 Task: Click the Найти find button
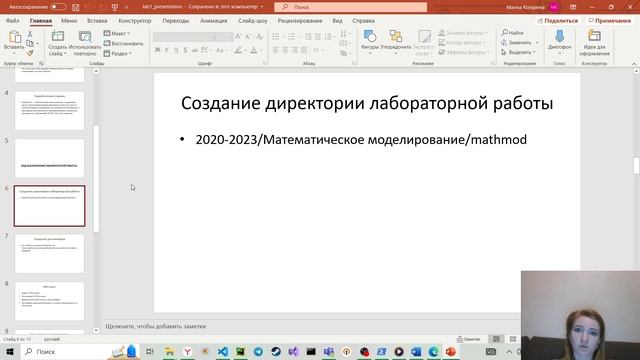pyautogui.click(x=513, y=33)
